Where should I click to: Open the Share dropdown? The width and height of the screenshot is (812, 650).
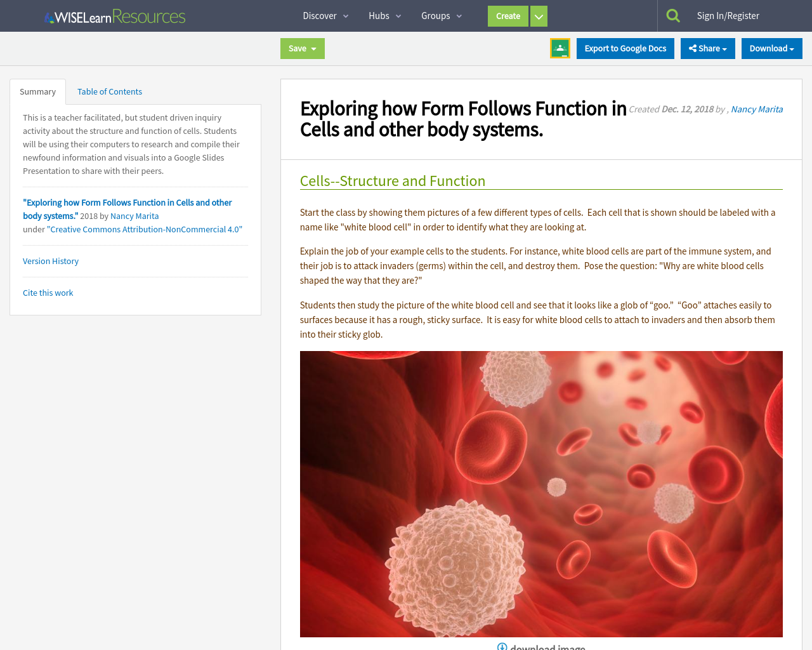pyautogui.click(x=707, y=48)
